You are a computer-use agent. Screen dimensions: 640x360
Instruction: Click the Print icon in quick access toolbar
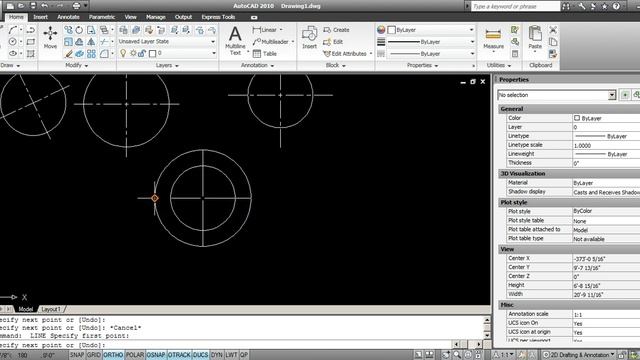tap(76, 6)
